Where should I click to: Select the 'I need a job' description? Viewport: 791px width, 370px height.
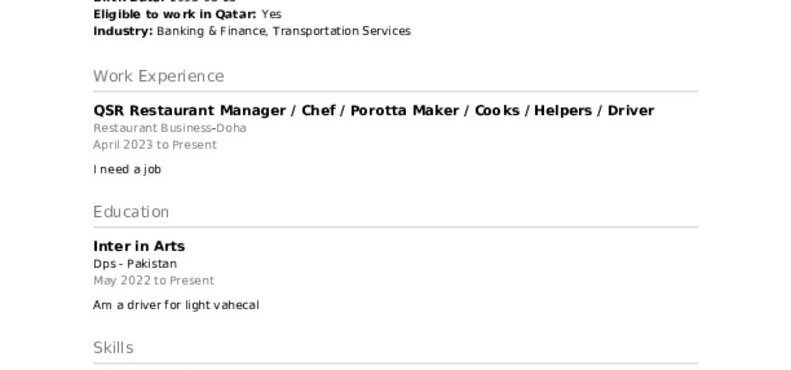pos(127,170)
